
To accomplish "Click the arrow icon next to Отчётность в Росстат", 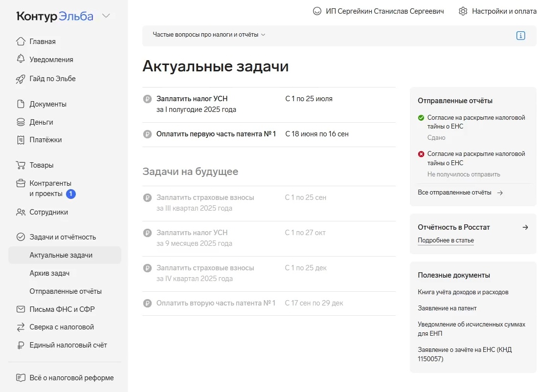I will [x=525, y=227].
